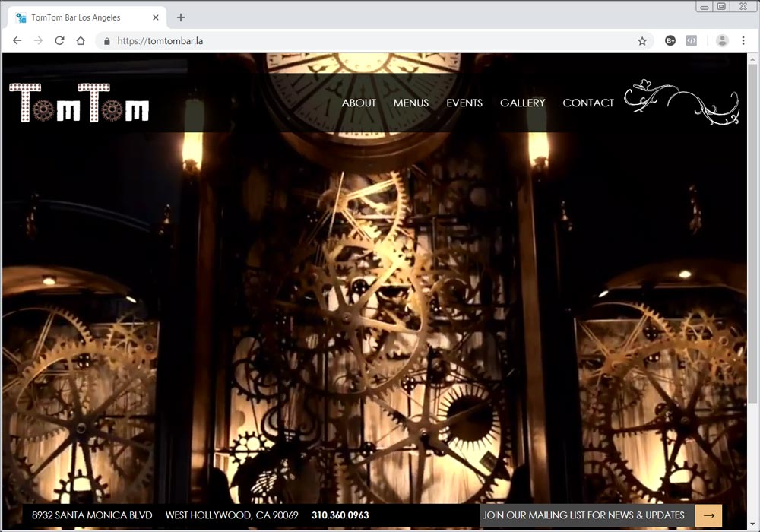
Task: Open the code-bracket browser extension
Action: pyautogui.click(x=692, y=41)
